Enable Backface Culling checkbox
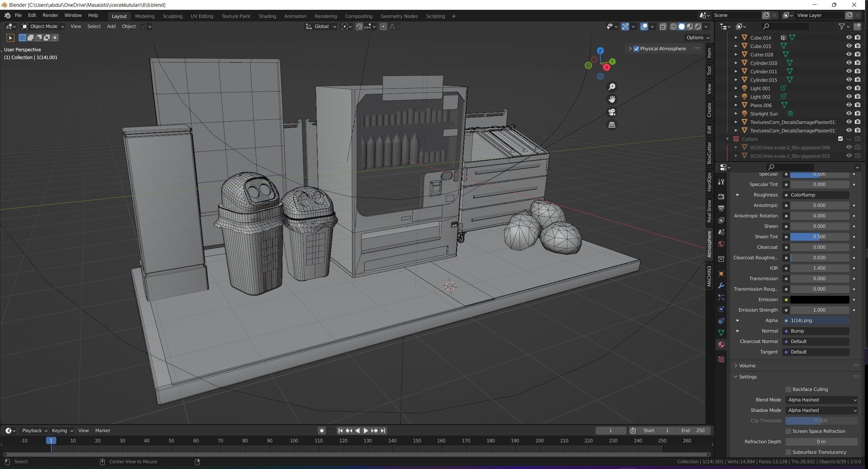Viewport: 868px width, 469px height. [788, 389]
